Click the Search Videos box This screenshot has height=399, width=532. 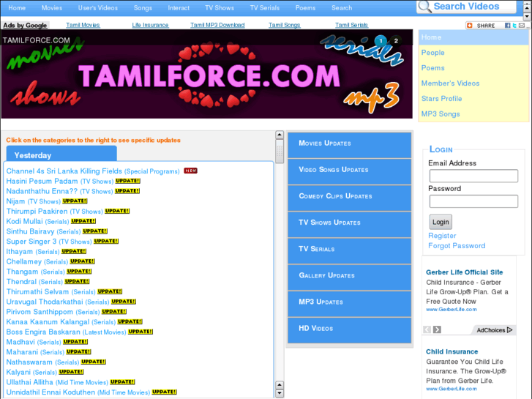tap(467, 7)
